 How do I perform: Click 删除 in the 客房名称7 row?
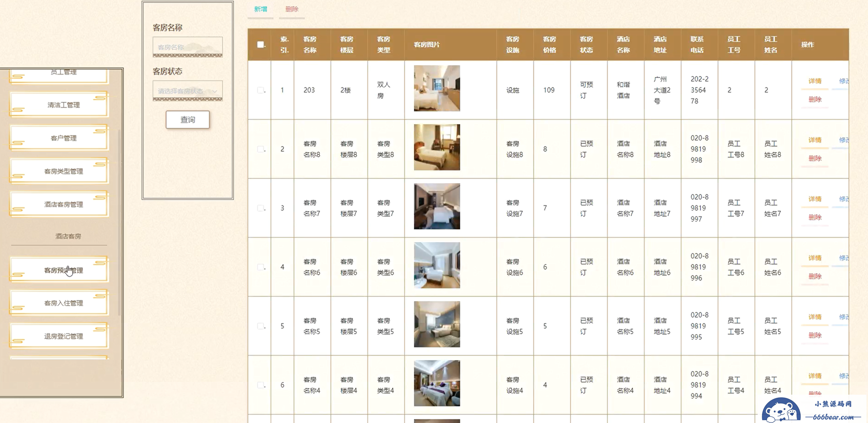pyautogui.click(x=815, y=217)
